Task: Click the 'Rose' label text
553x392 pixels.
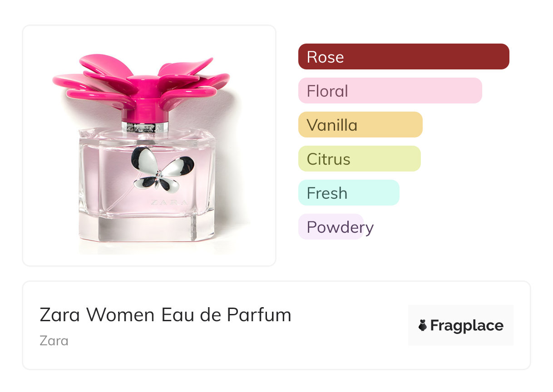Action: click(x=325, y=57)
